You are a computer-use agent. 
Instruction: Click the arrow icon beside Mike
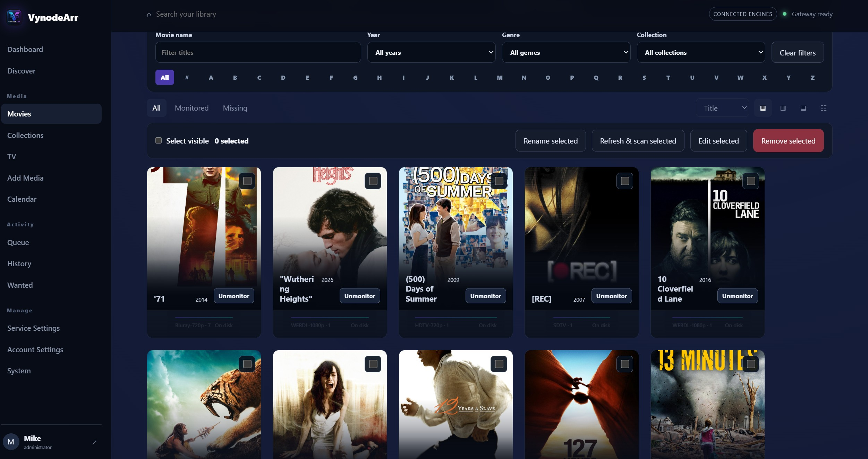(x=94, y=442)
